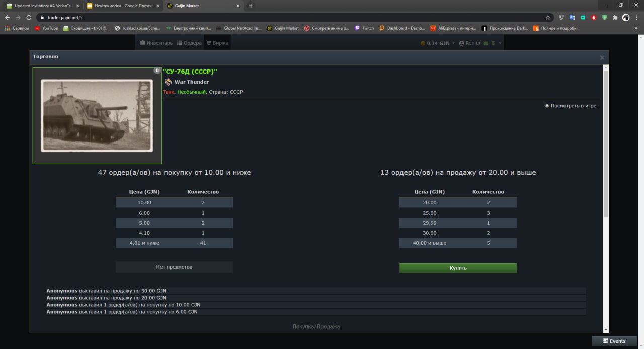
Task: Click the Anonymous 30.00 GJN sale entry
Action: [x=316, y=291]
